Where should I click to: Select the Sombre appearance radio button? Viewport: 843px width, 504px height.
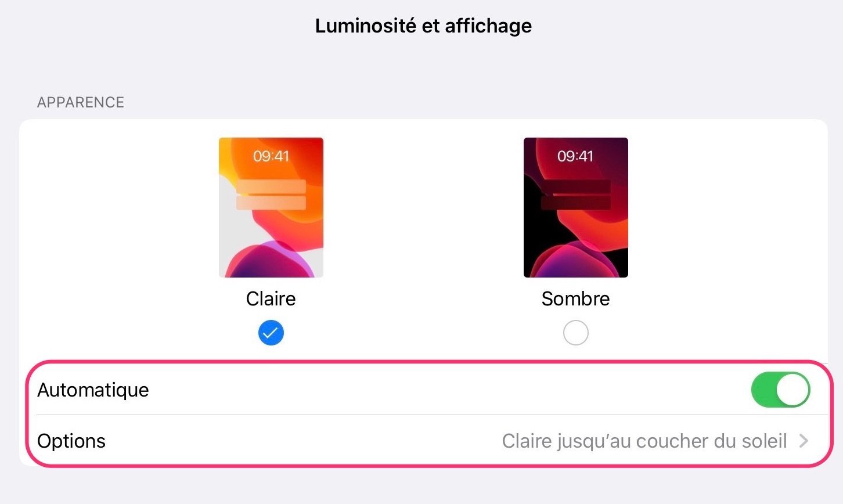coord(575,333)
